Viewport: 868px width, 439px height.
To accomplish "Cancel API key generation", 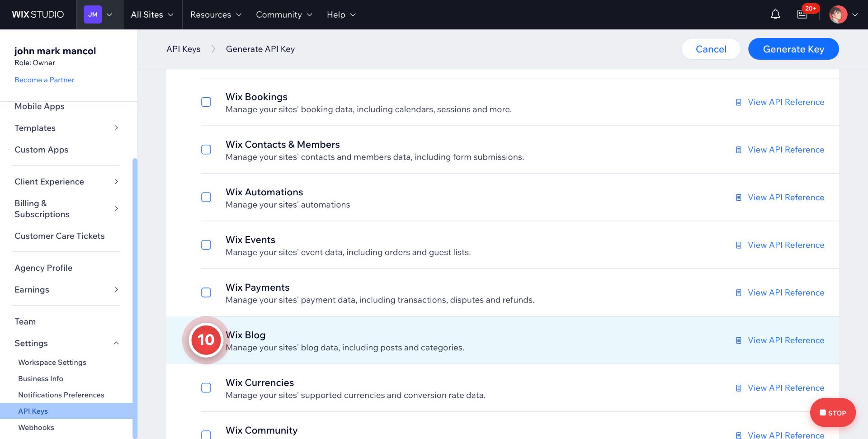I will pos(711,49).
